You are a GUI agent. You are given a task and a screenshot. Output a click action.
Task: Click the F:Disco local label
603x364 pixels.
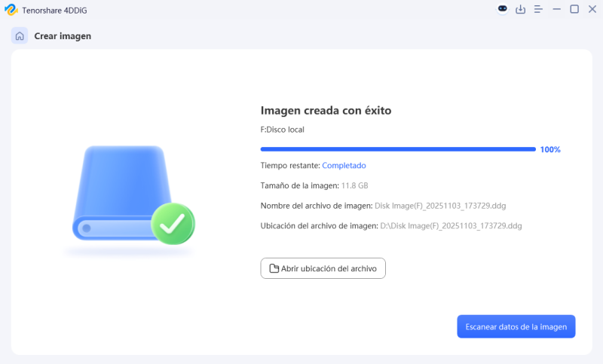click(282, 130)
